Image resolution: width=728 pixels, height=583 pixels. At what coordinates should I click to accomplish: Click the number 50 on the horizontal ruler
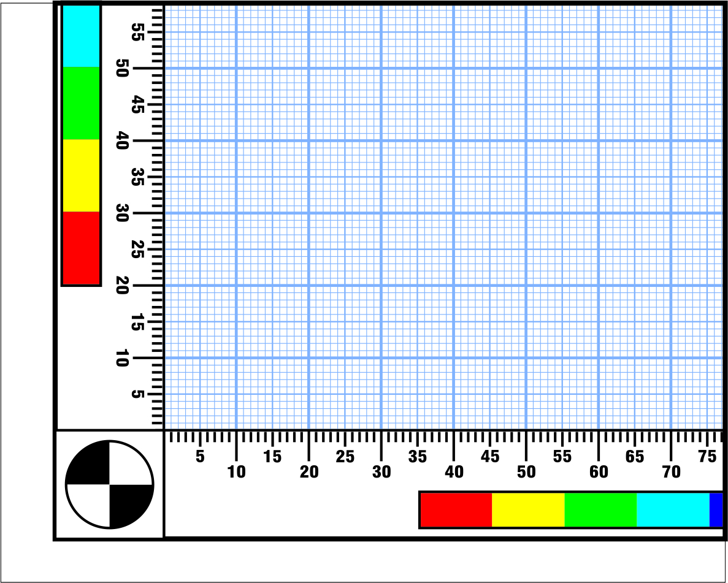point(526,472)
